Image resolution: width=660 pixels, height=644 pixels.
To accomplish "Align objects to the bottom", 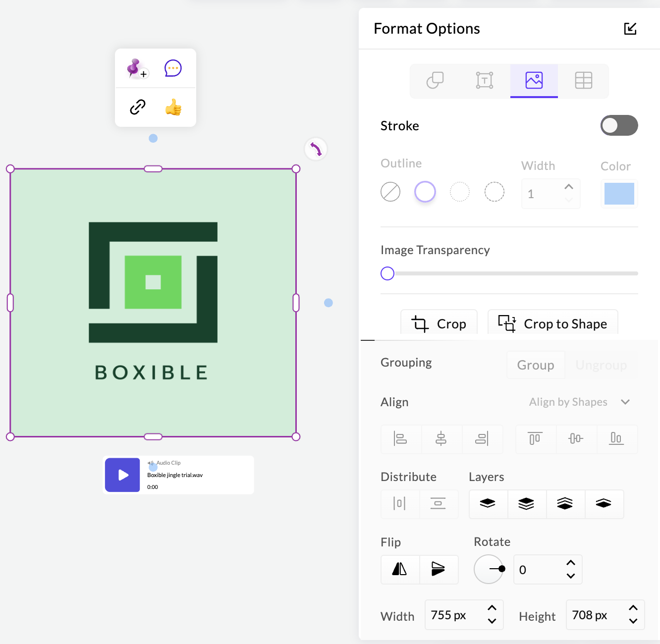I will [x=617, y=439].
